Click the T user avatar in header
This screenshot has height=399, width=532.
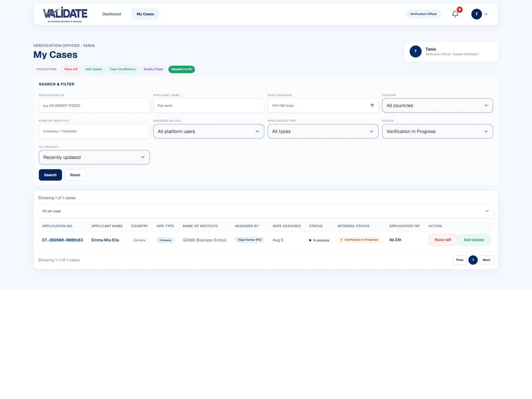point(477,14)
